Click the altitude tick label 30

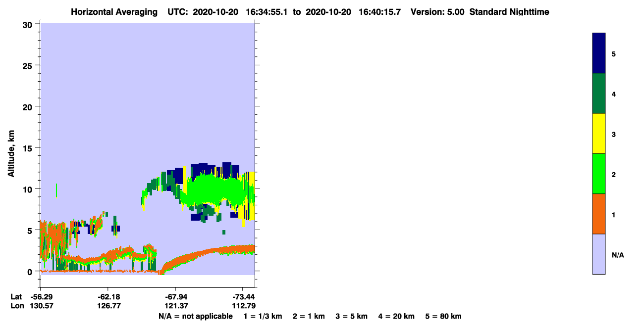coord(28,24)
